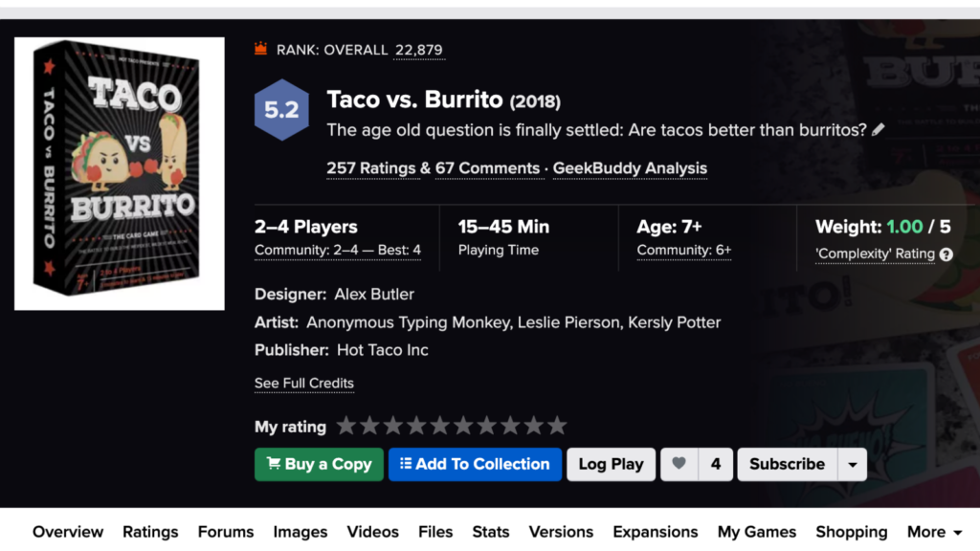
Task: Give a ten-star rating using last star
Action: pos(557,426)
